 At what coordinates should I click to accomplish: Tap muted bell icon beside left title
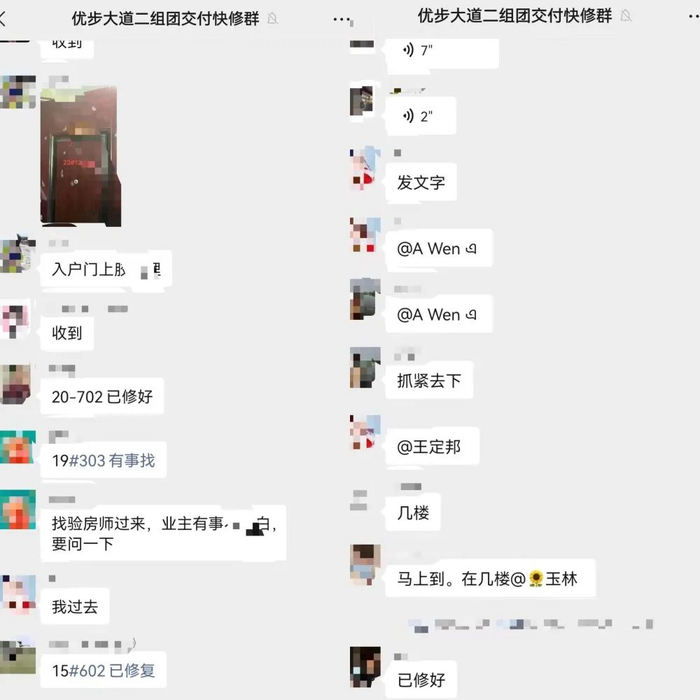(272, 19)
